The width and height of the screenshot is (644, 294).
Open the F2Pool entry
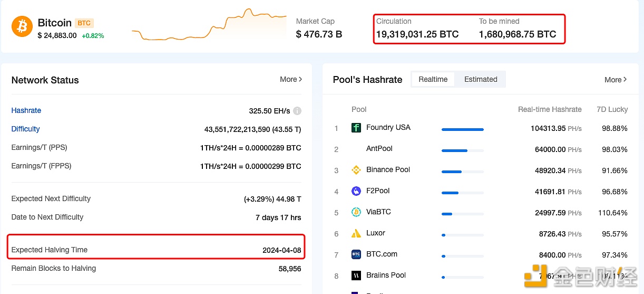(x=378, y=191)
